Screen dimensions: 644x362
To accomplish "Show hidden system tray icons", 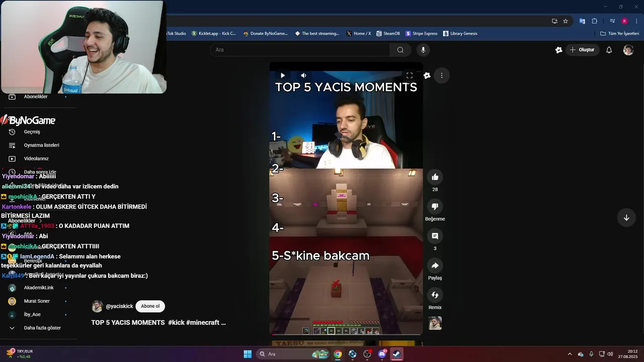I will (570, 354).
